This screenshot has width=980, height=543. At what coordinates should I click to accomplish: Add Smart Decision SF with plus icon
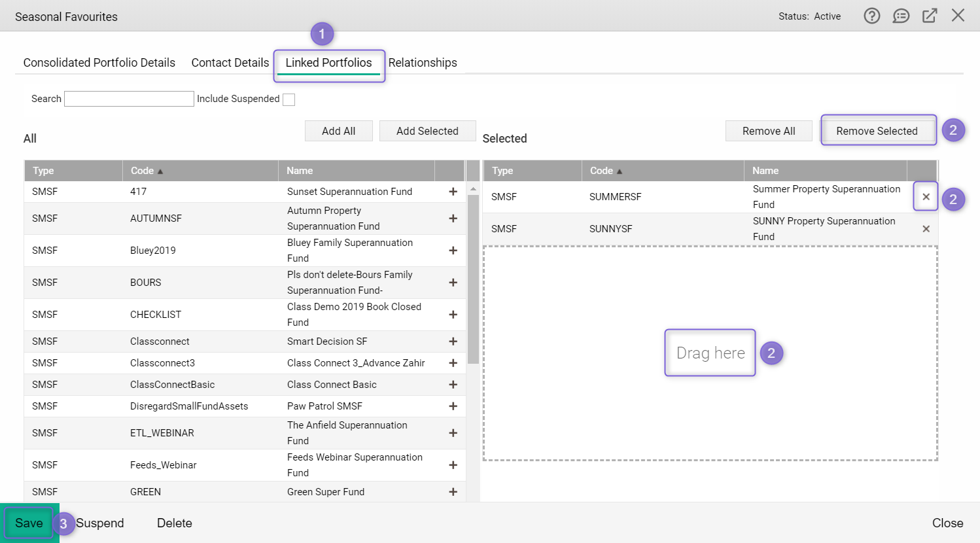(x=453, y=342)
